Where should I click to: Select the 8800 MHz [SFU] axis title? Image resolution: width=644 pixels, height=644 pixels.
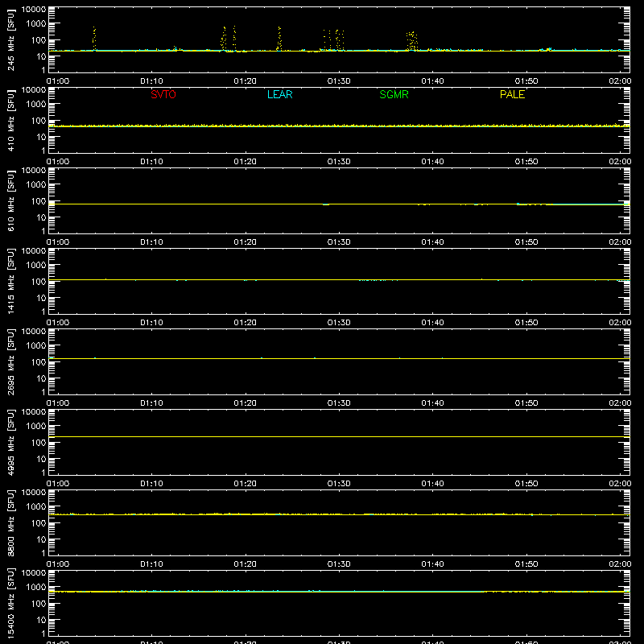click(x=10, y=522)
